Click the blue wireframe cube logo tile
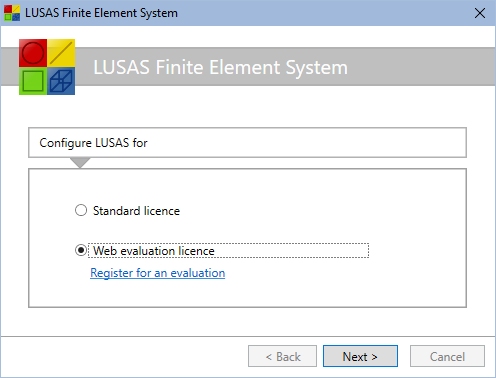 [61, 81]
